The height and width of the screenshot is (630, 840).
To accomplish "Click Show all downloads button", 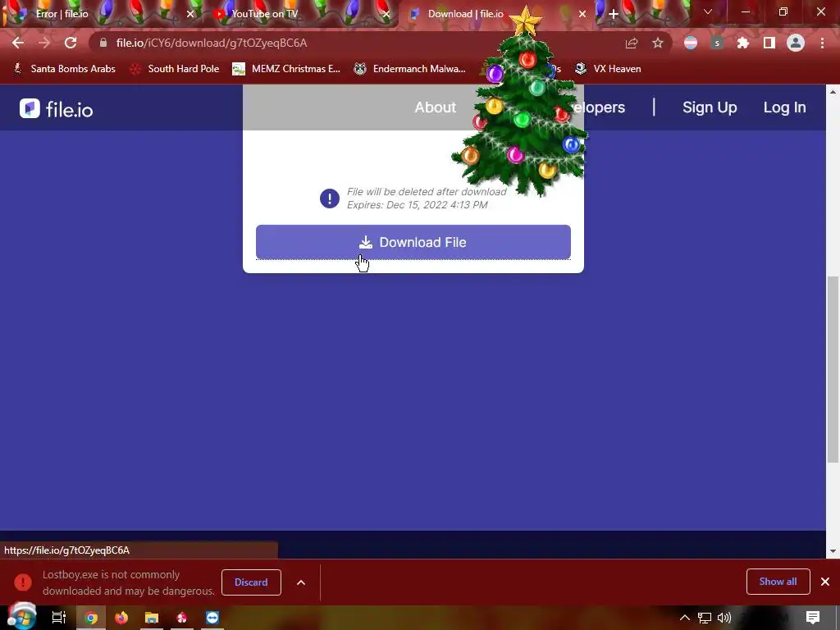I will pyautogui.click(x=778, y=582).
